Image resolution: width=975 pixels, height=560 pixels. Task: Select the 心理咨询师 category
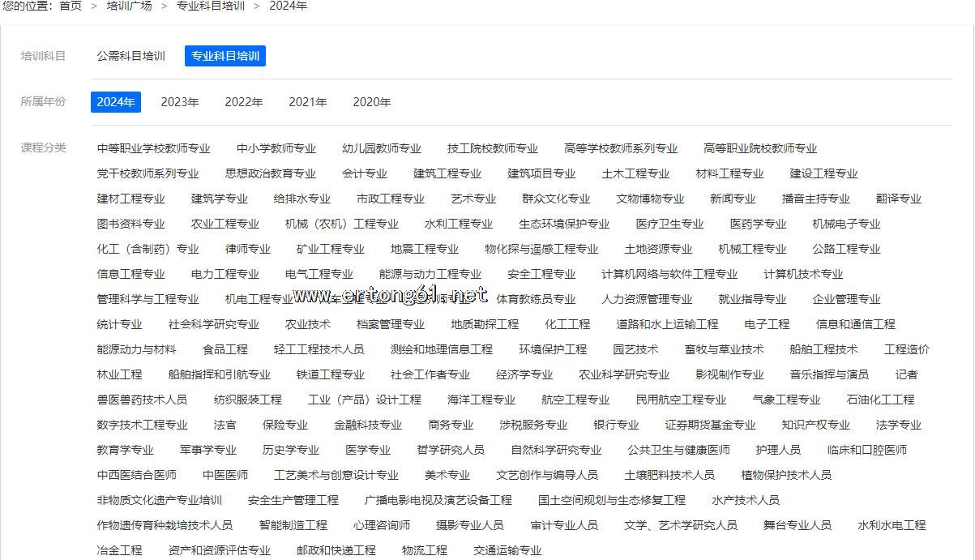click(x=382, y=525)
